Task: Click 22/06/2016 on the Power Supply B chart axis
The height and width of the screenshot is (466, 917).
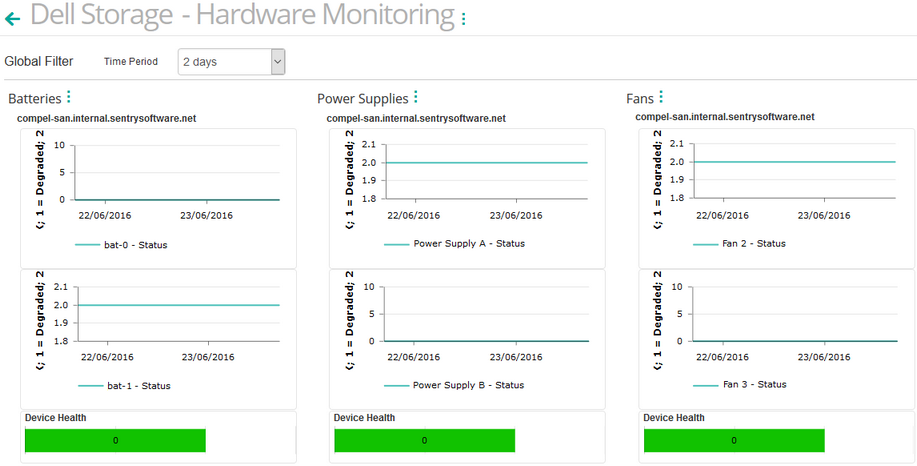Action: pyautogui.click(x=413, y=357)
